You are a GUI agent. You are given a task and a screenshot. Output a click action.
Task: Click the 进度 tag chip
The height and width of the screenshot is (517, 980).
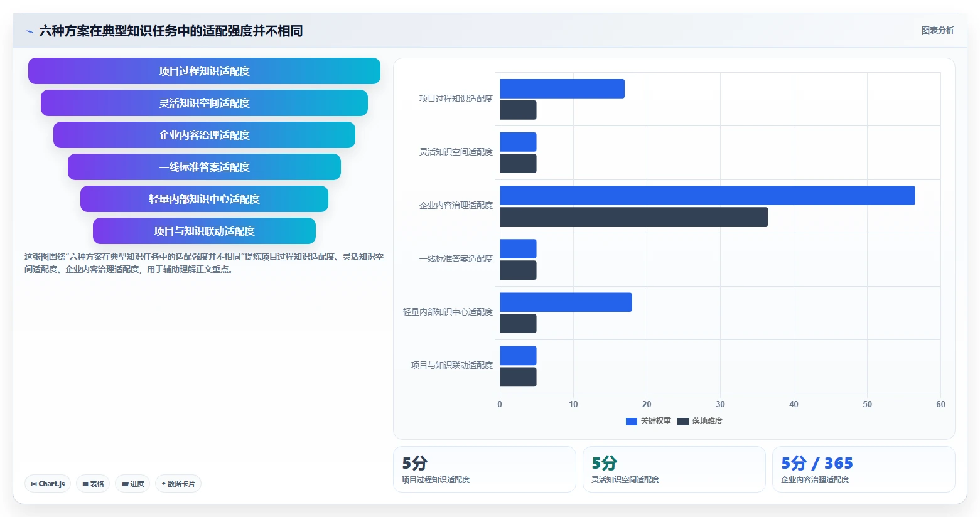pos(132,484)
